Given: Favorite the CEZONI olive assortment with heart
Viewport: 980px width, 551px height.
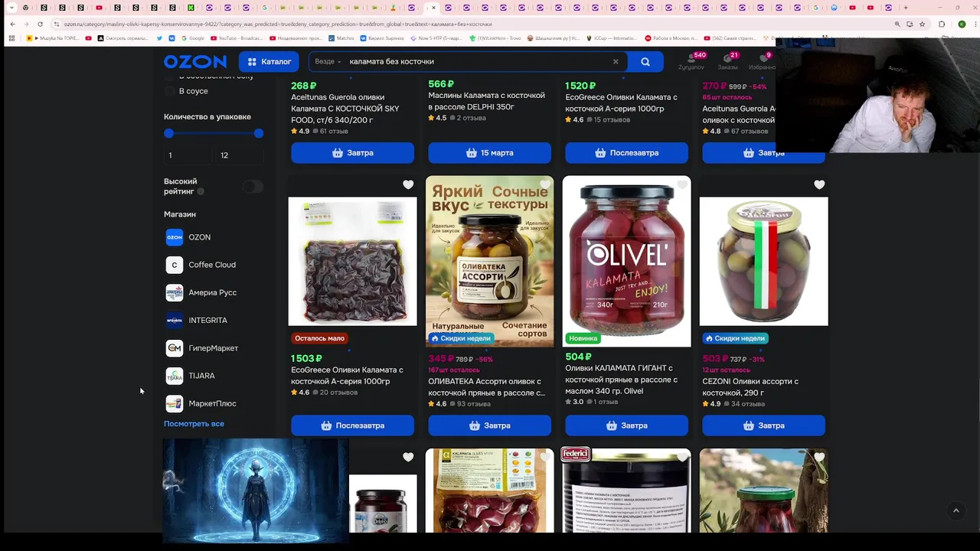Looking at the screenshot, I should coord(819,184).
